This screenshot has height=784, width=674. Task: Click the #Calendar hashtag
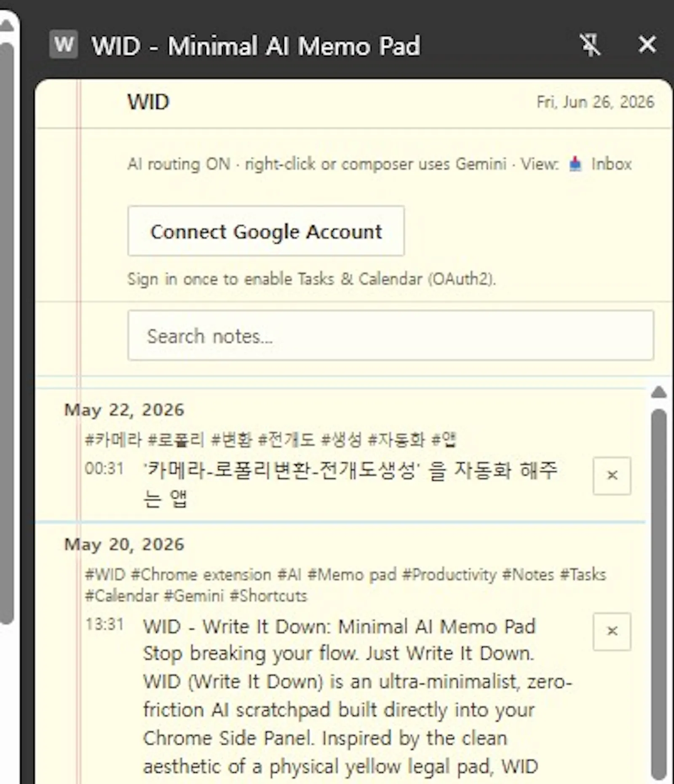pyautogui.click(x=122, y=596)
